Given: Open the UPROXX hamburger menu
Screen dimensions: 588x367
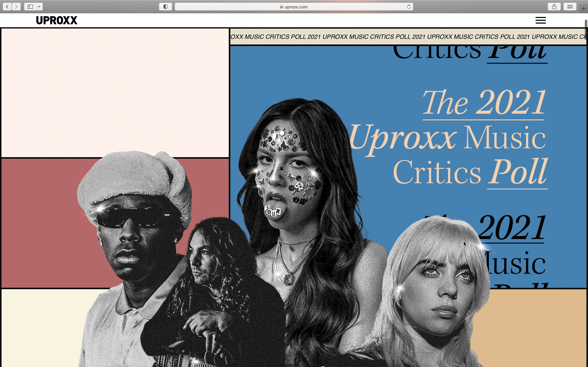Looking at the screenshot, I should coord(541,20).
